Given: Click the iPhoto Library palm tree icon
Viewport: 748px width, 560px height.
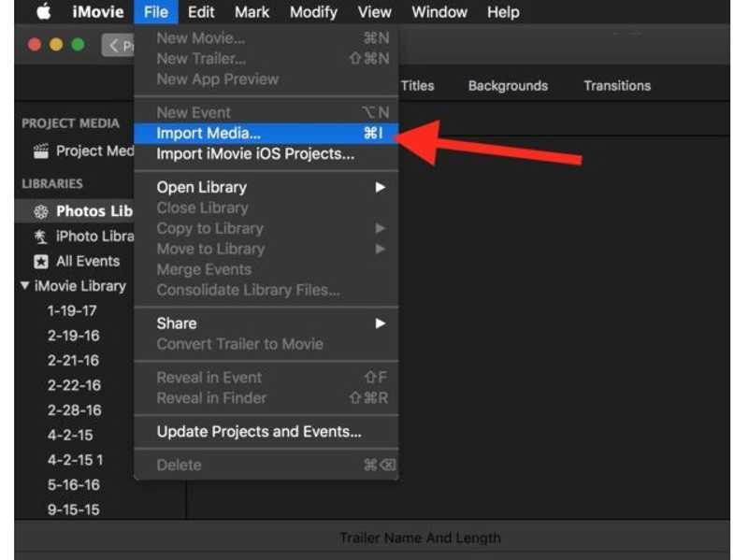Looking at the screenshot, I should tap(41, 237).
